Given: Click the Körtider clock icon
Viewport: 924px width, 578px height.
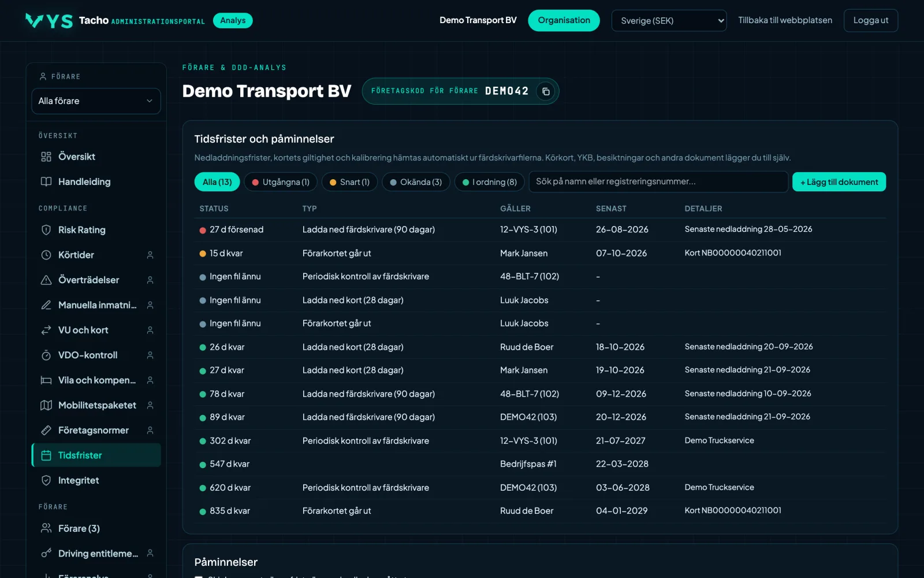Looking at the screenshot, I should click(x=46, y=255).
